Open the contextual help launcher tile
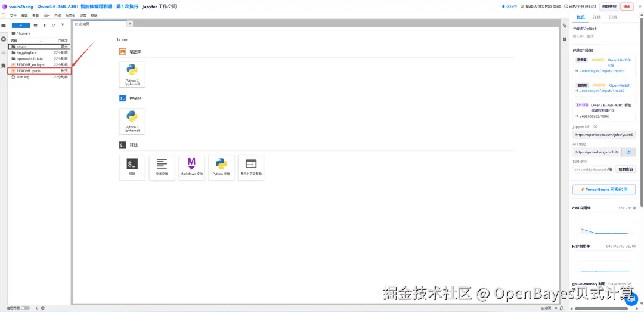The height and width of the screenshot is (312, 644). click(251, 168)
